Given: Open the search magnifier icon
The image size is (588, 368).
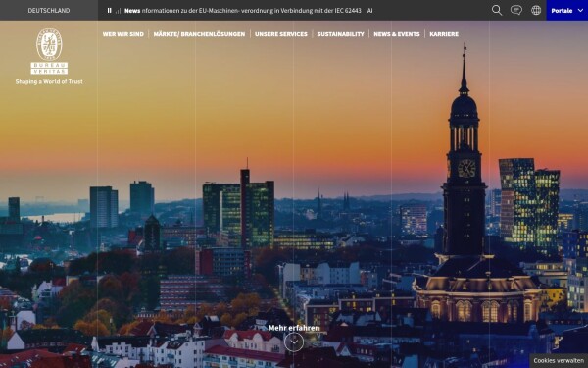Looking at the screenshot, I should point(497,10).
